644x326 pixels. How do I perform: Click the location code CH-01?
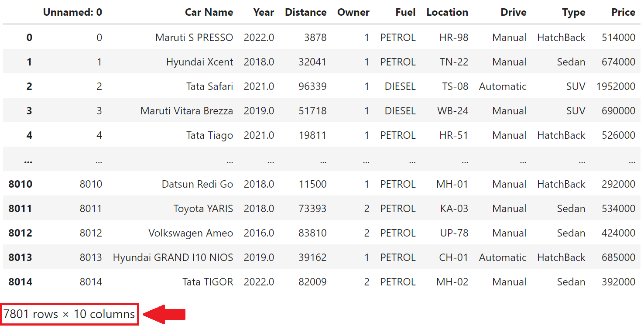pos(454,257)
